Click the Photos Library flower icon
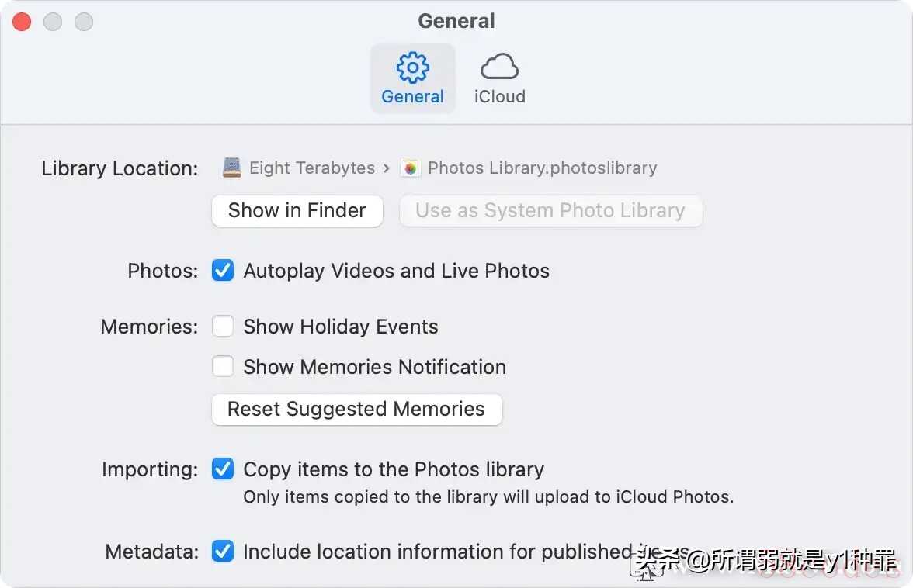The width and height of the screenshot is (913, 588). pos(411,168)
